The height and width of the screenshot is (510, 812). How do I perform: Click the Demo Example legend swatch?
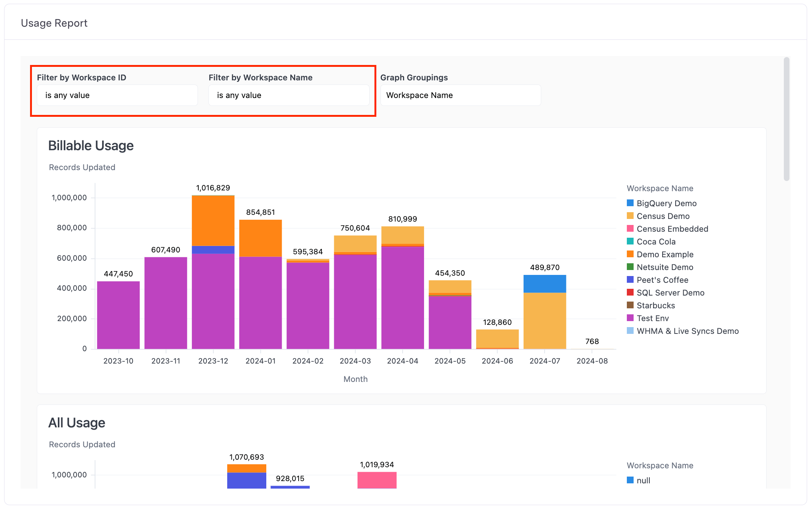click(630, 254)
